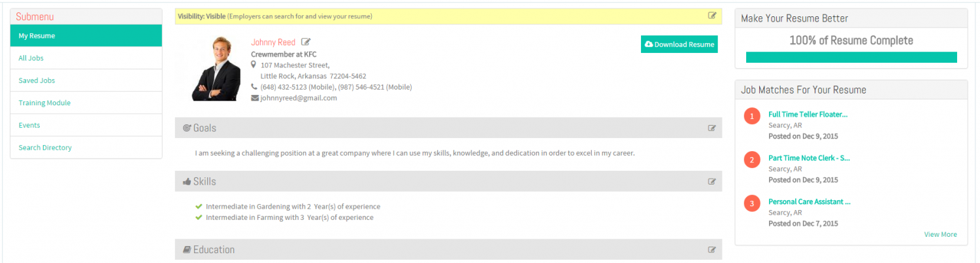
Task: Edit the Goals section
Action: (x=712, y=128)
